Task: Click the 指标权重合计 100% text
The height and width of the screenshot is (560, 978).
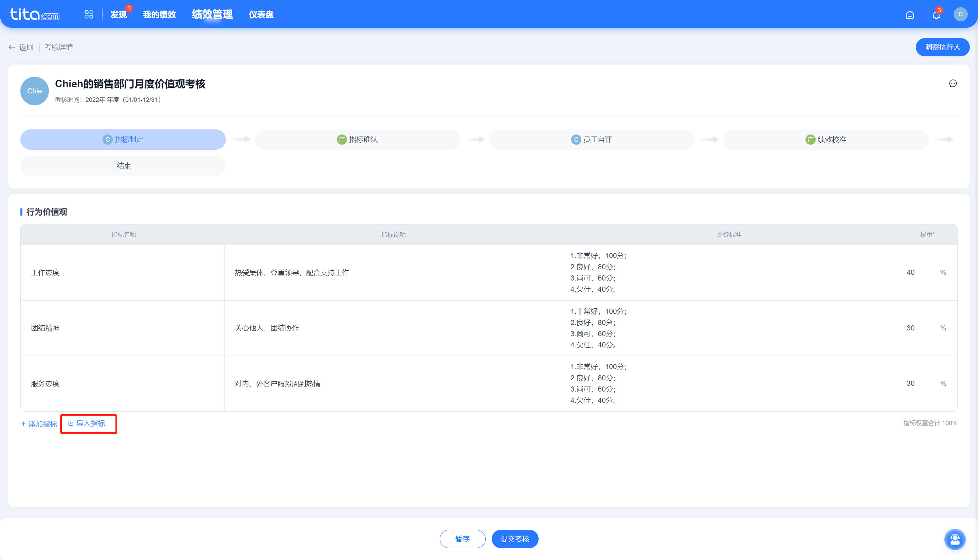Action: 930,423
